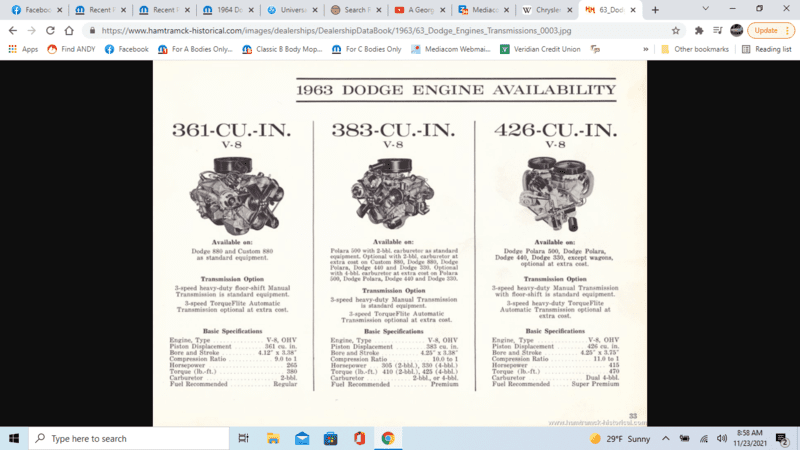Image resolution: width=800 pixels, height=450 pixels.
Task: Open the For A Bodies Only bookmark
Action: (x=195, y=49)
